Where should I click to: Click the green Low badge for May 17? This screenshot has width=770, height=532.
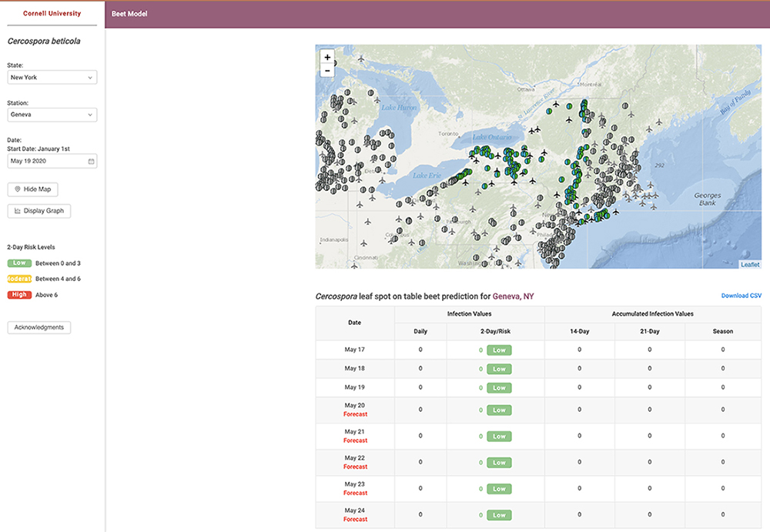(x=499, y=350)
